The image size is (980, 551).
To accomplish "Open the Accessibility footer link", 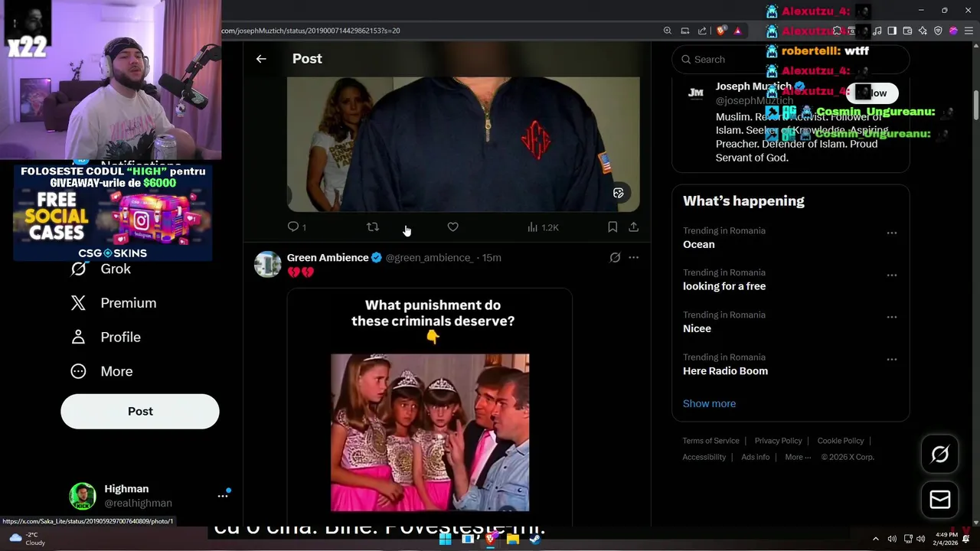I will 704,457.
